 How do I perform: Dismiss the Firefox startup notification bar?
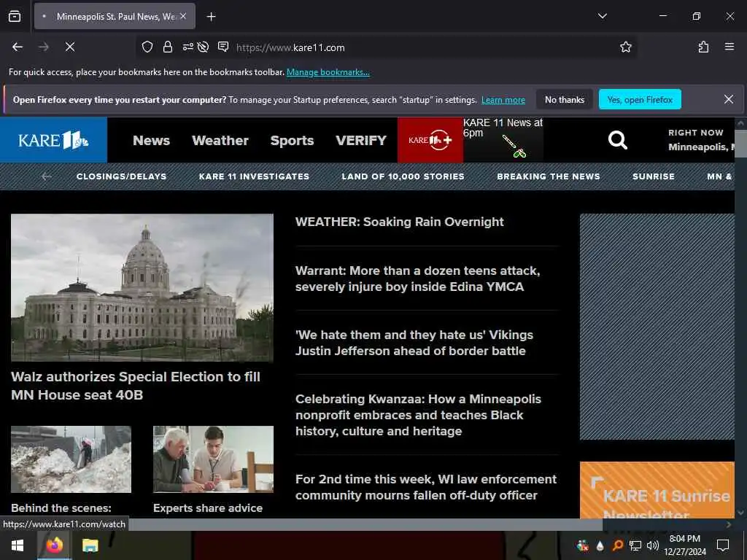point(729,99)
